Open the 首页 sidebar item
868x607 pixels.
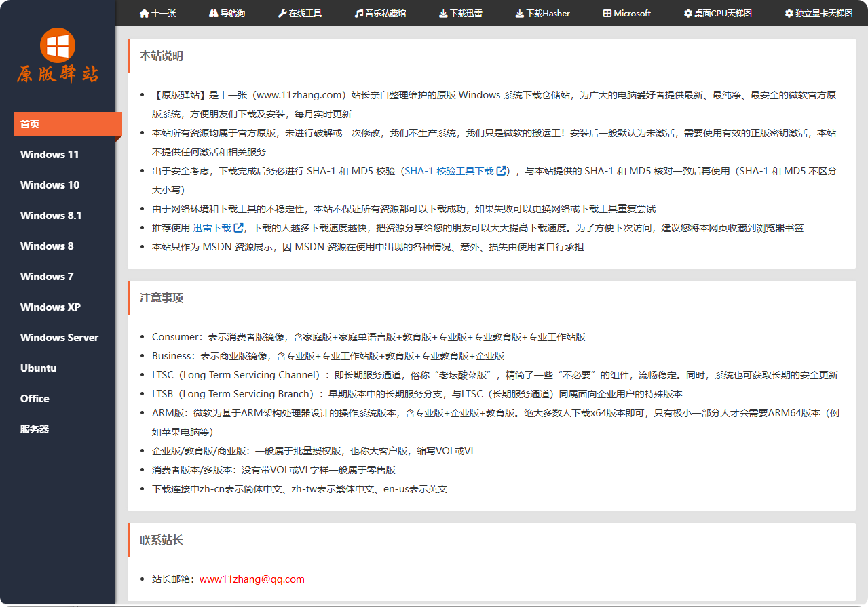pyautogui.click(x=68, y=124)
